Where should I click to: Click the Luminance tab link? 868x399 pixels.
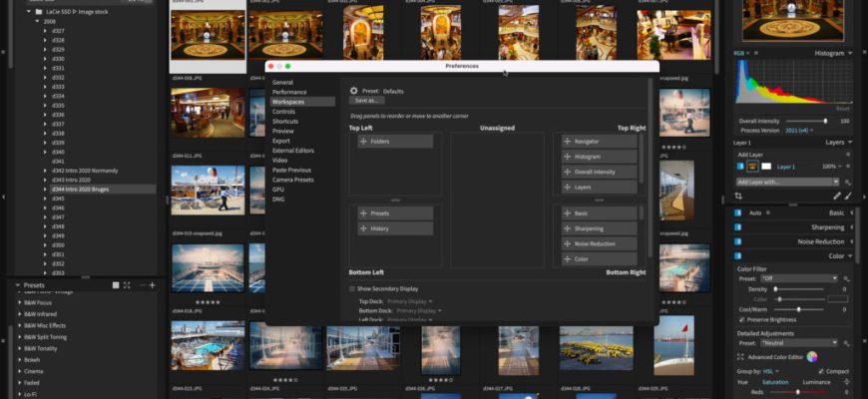click(x=818, y=382)
